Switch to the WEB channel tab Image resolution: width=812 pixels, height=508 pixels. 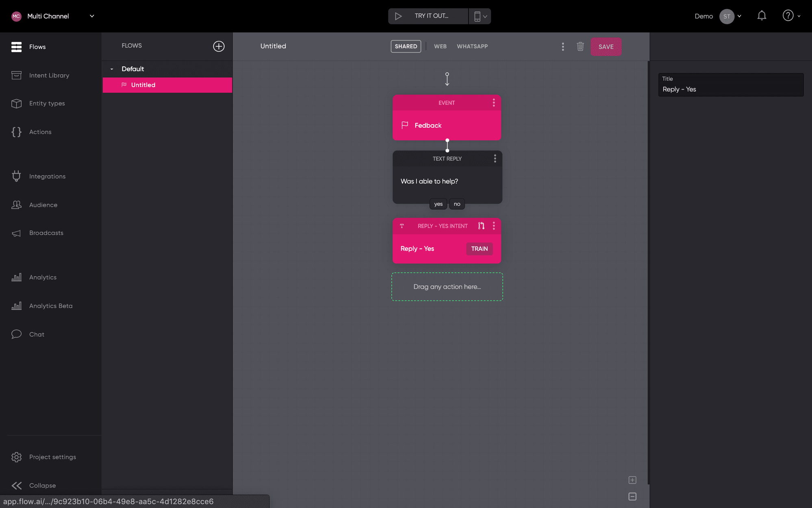(440, 46)
